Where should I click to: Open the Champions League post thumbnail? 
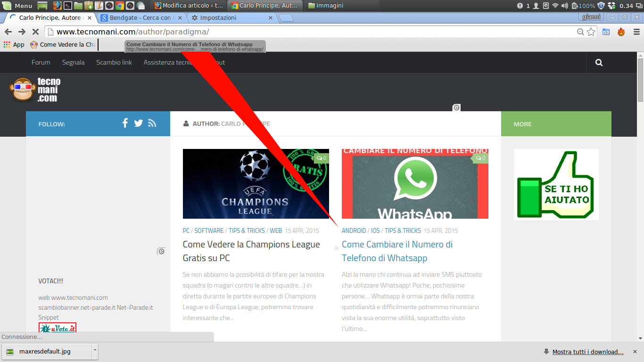point(256,184)
